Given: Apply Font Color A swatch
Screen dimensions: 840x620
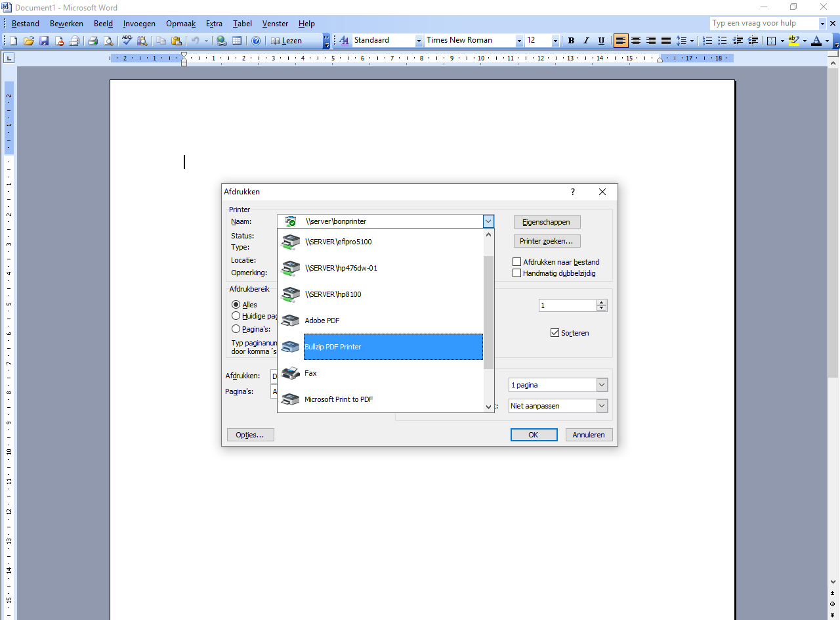Looking at the screenshot, I should (816, 41).
